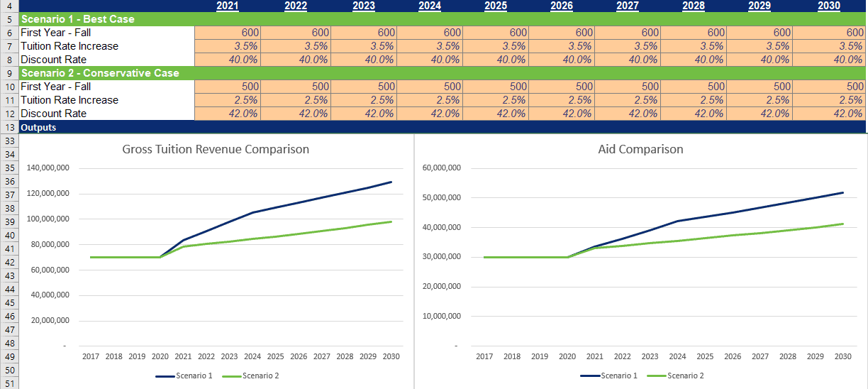Click the Scenario 1 - Best Case heading
The image size is (868, 389).
[x=78, y=19]
